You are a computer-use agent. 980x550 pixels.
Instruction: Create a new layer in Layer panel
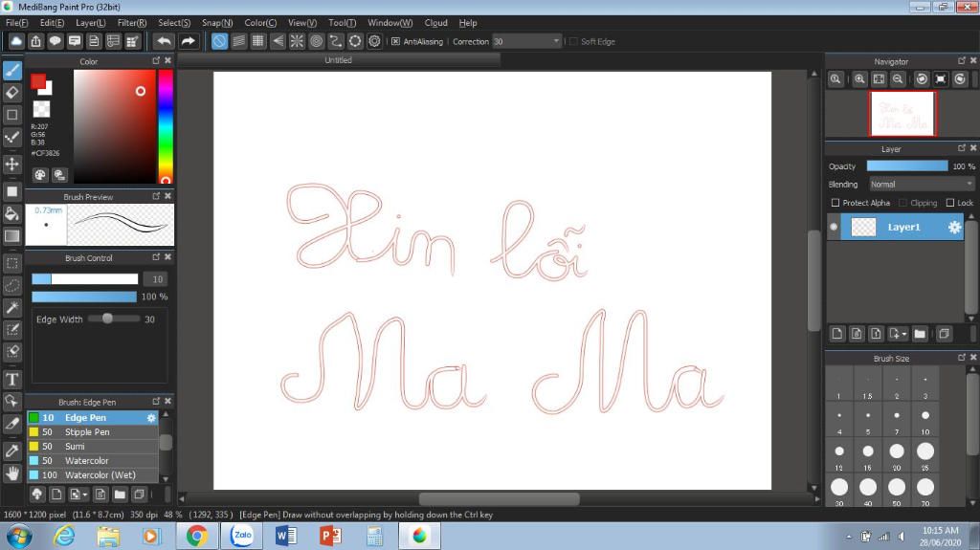pos(836,334)
